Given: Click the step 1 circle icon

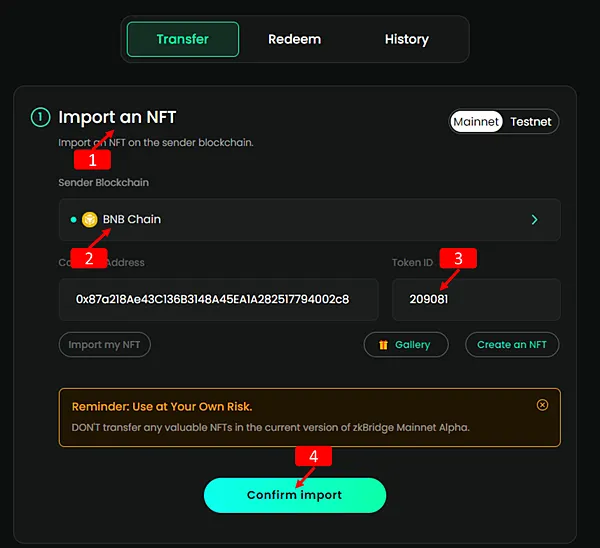Looking at the screenshot, I should click(40, 118).
